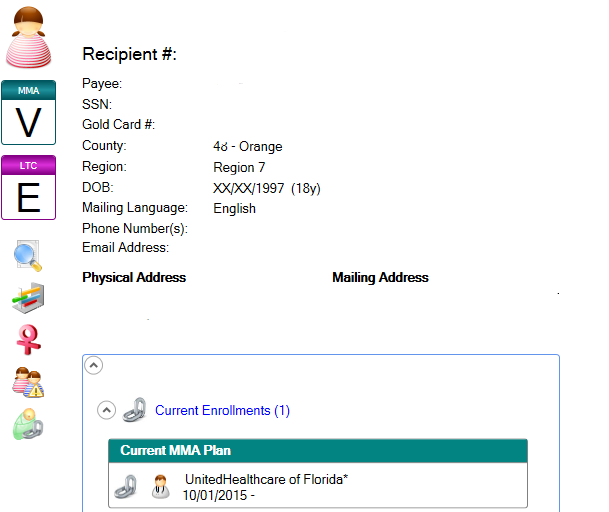
Task: Click the recipient avatar icon
Action: (x=29, y=36)
